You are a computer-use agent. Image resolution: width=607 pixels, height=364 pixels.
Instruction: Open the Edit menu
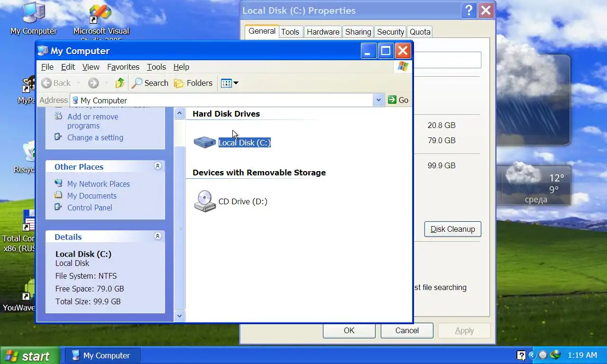(x=68, y=67)
